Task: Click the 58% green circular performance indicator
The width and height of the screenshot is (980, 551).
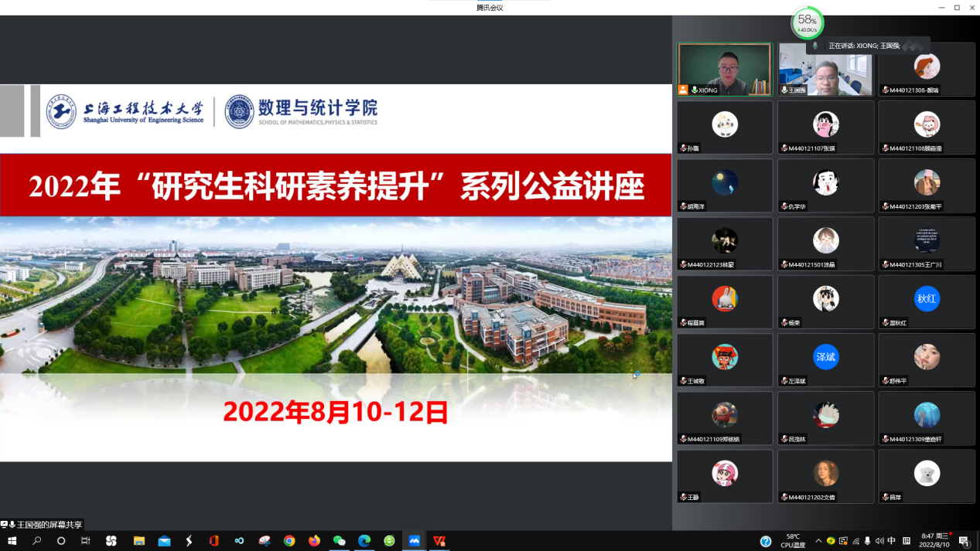Action: coord(807,23)
